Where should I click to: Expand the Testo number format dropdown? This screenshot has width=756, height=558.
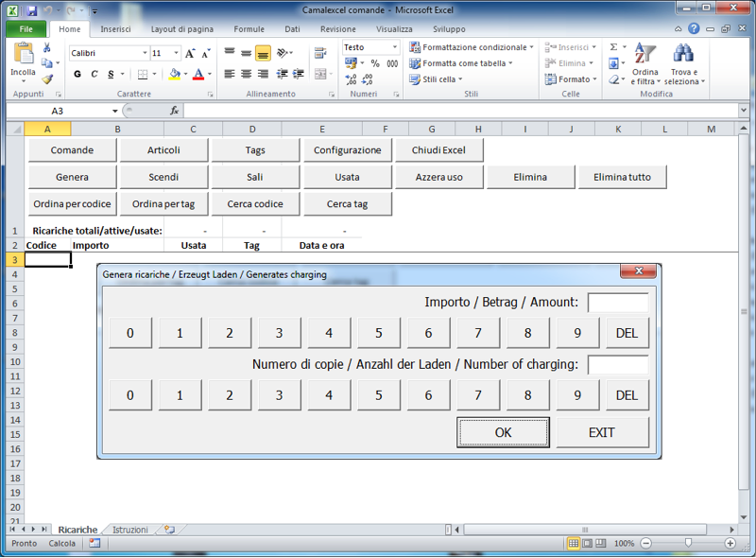[x=394, y=47]
